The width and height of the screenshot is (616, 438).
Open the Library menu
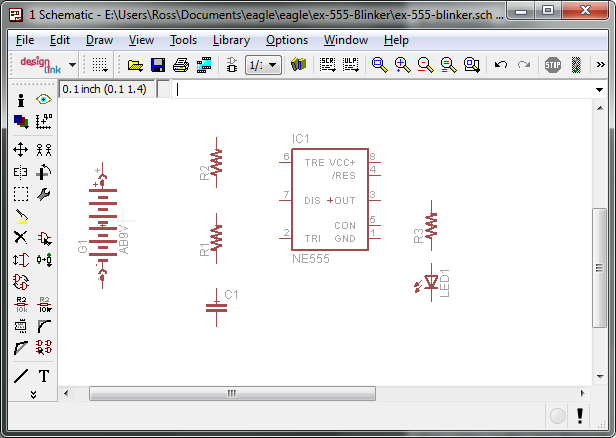tap(231, 40)
